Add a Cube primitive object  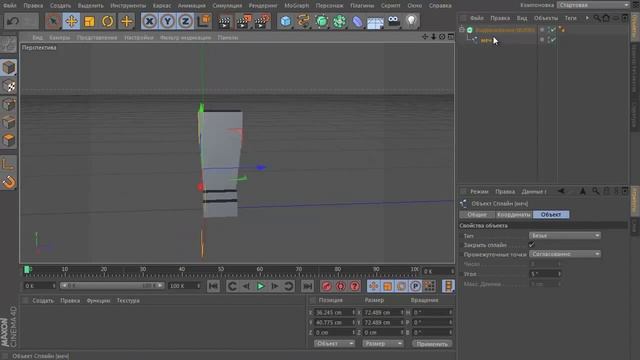[286, 21]
